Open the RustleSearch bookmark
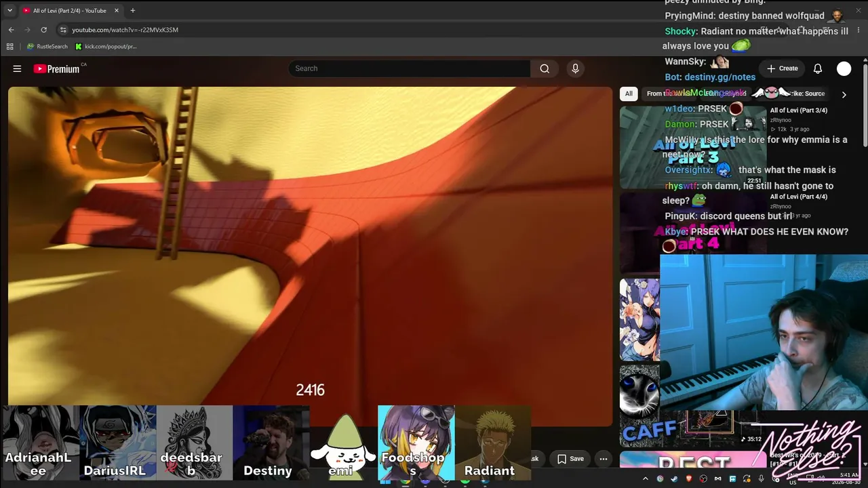Image resolution: width=868 pixels, height=488 pixels. tap(47, 47)
